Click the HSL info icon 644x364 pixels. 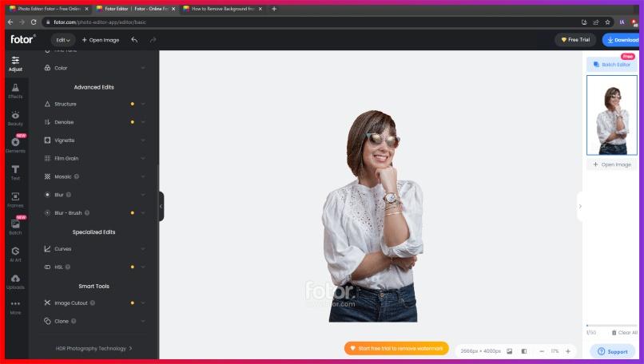(68, 267)
